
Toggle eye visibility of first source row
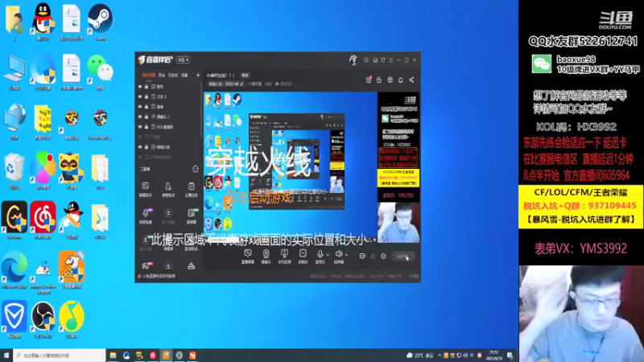pyautogui.click(x=140, y=87)
